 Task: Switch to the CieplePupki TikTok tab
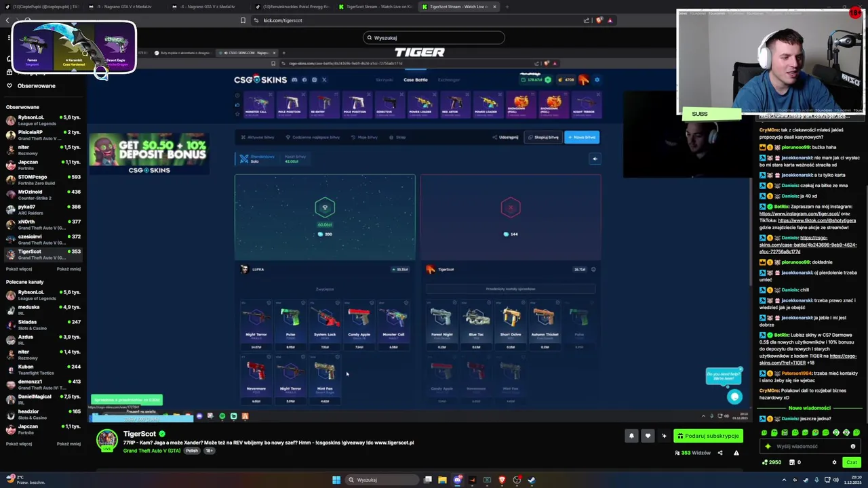pyautogui.click(x=42, y=7)
